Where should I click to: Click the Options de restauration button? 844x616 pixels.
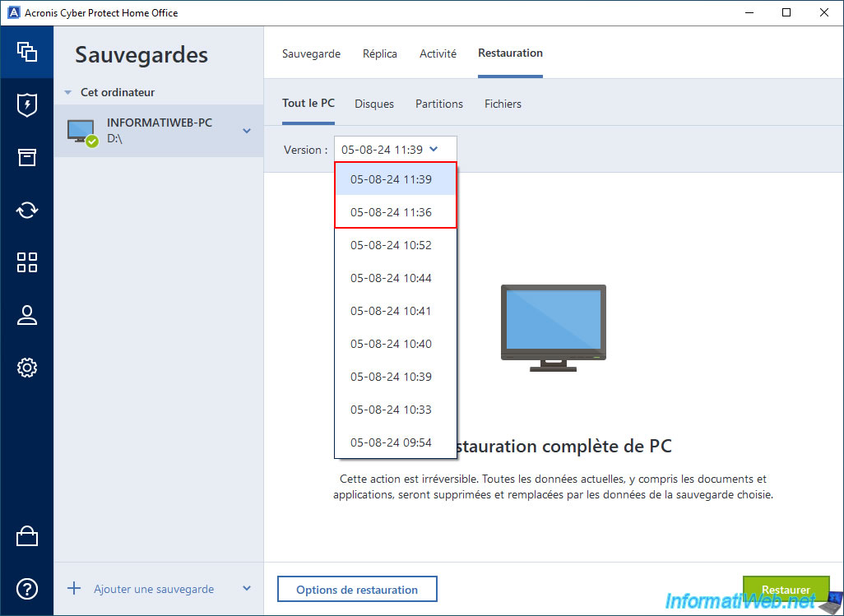(357, 589)
